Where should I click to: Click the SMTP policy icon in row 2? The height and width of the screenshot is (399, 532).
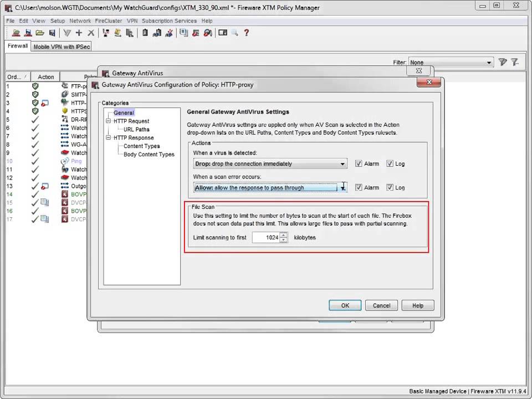[65, 94]
